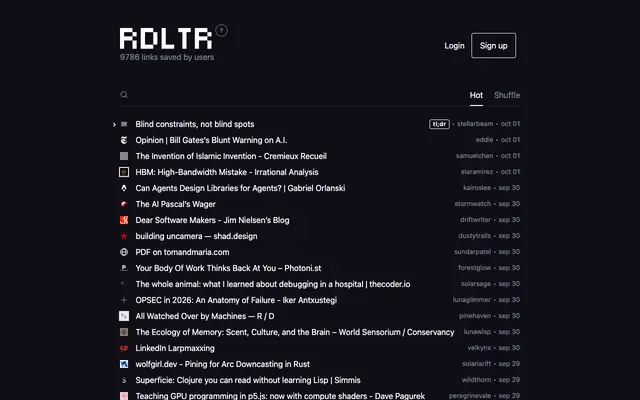This screenshot has width=640, height=400.
Task: Click the Sign up button
Action: [493, 45]
